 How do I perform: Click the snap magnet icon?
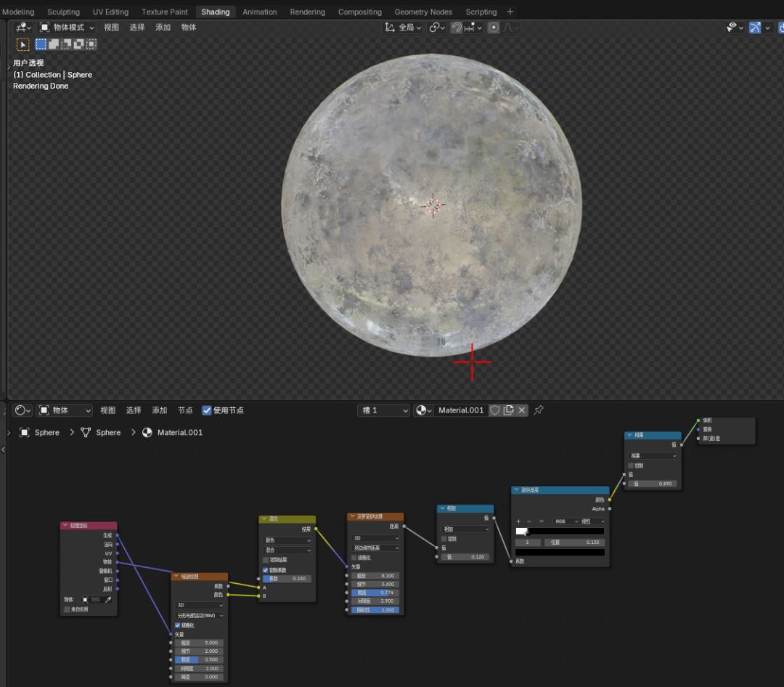457,28
